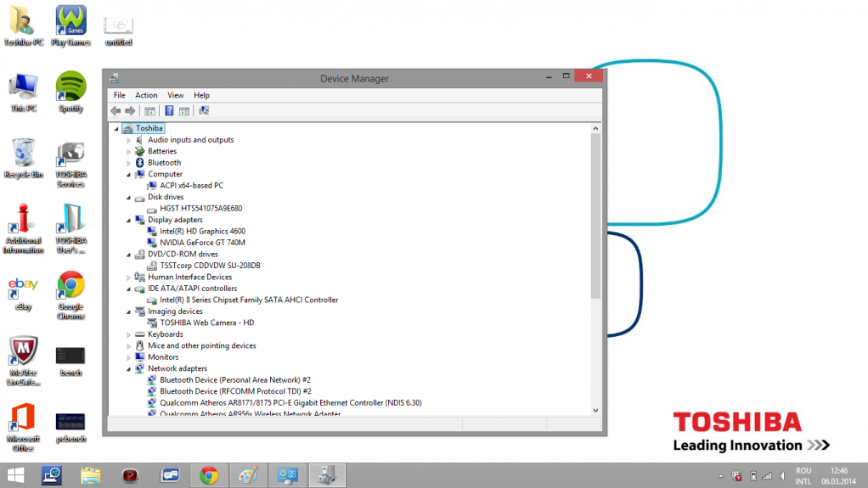The width and height of the screenshot is (868, 488).
Task: Open the View menu
Action: pos(176,95)
